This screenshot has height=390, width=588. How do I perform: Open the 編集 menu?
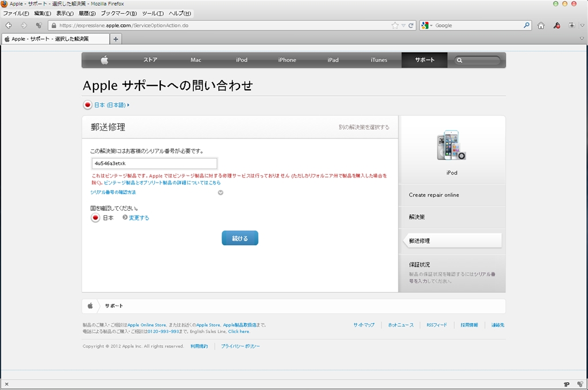point(42,13)
